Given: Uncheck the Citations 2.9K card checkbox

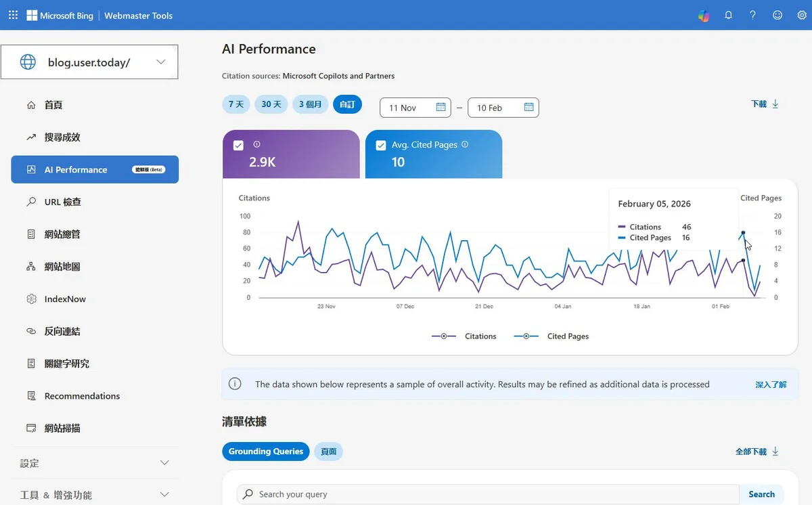Looking at the screenshot, I should click(238, 145).
